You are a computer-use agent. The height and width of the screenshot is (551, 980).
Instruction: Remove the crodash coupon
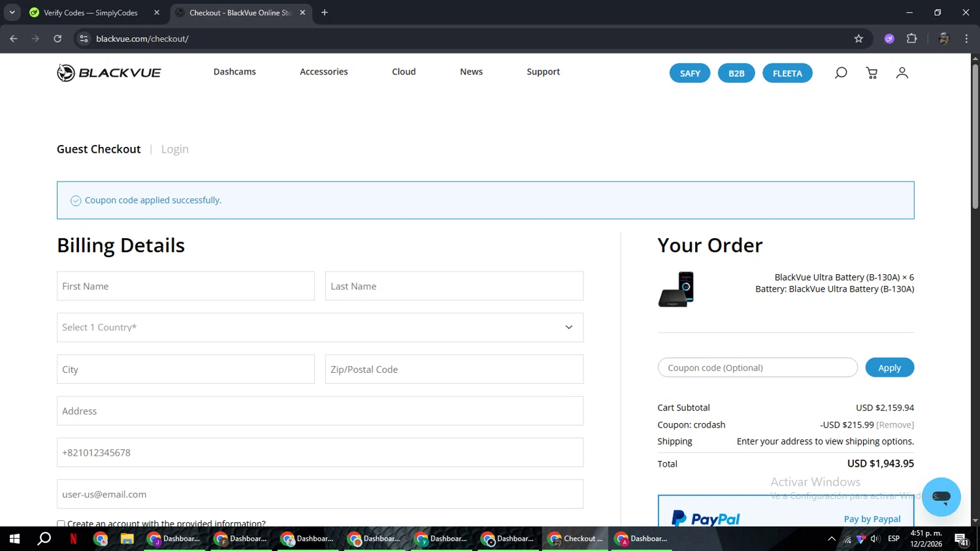[895, 425]
